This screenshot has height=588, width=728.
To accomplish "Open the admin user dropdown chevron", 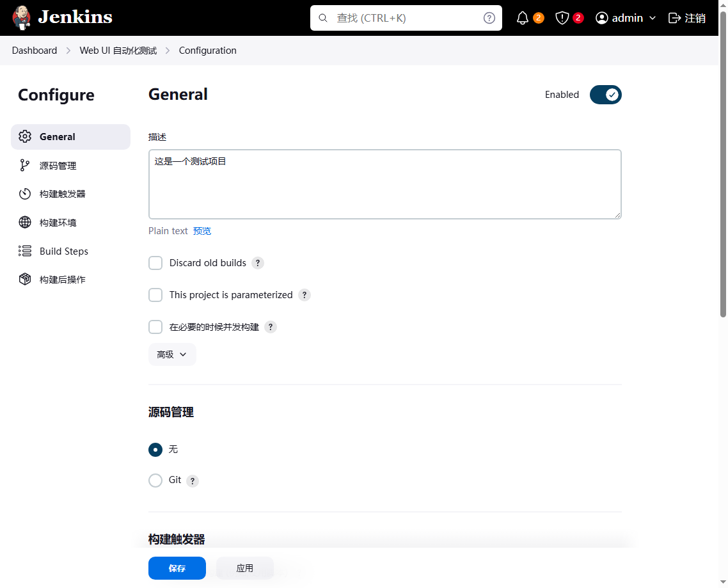I will point(653,18).
